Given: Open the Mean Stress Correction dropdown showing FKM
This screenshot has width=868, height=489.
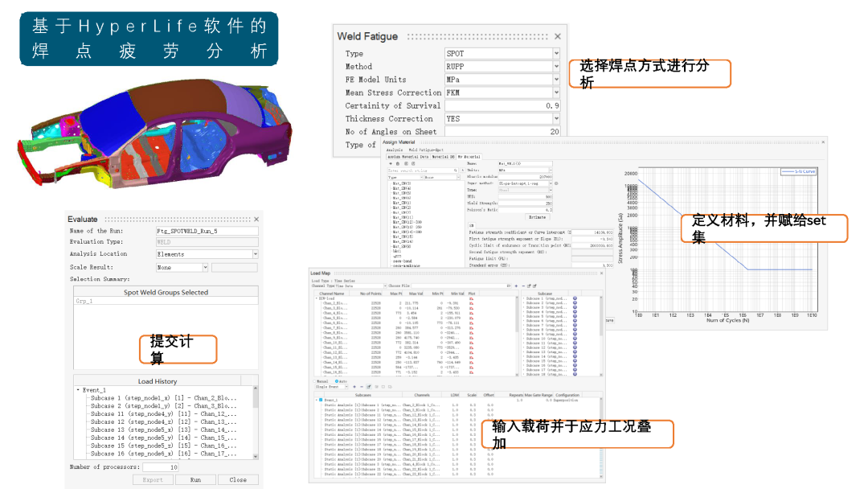Looking at the screenshot, I should (502, 92).
